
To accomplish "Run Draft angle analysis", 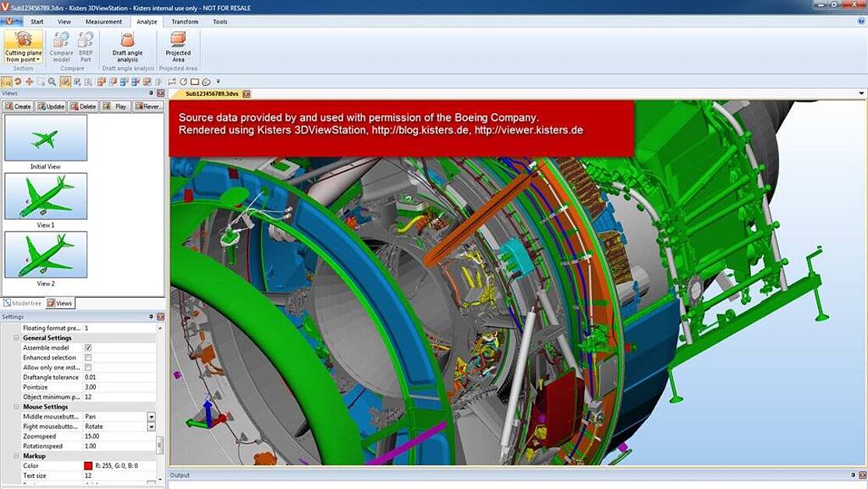I will [127, 47].
